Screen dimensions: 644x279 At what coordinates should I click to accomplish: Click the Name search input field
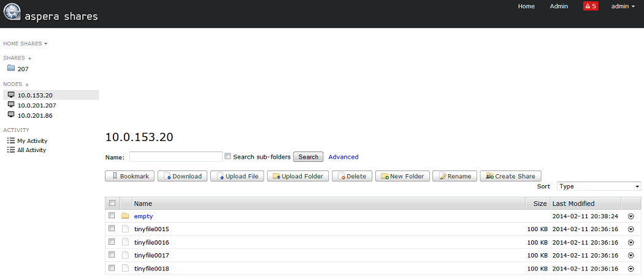tap(175, 157)
